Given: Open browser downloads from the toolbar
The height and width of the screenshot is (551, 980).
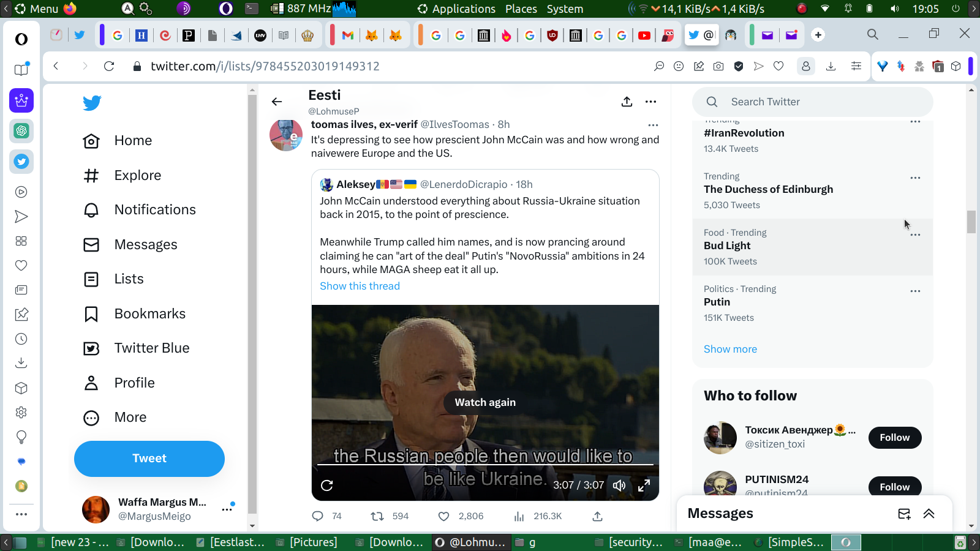Looking at the screenshot, I should click(831, 66).
